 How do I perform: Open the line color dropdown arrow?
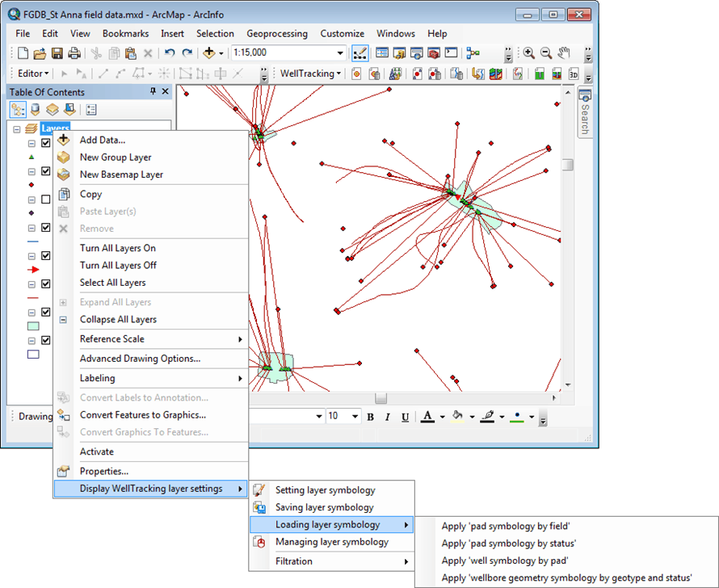pos(502,417)
